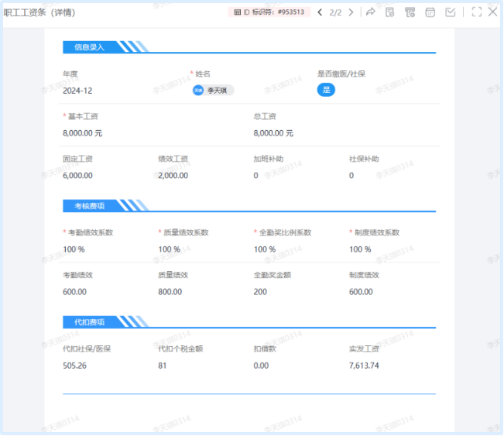Collapse the 代扣费项 section header

(89, 321)
